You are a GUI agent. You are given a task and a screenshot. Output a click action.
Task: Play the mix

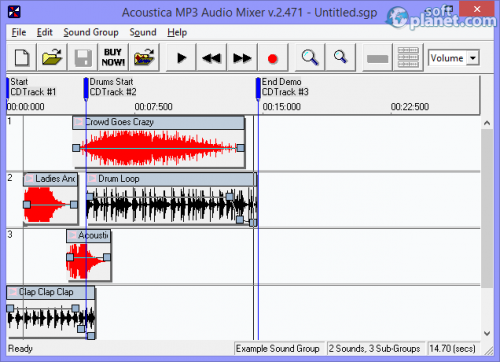181,58
